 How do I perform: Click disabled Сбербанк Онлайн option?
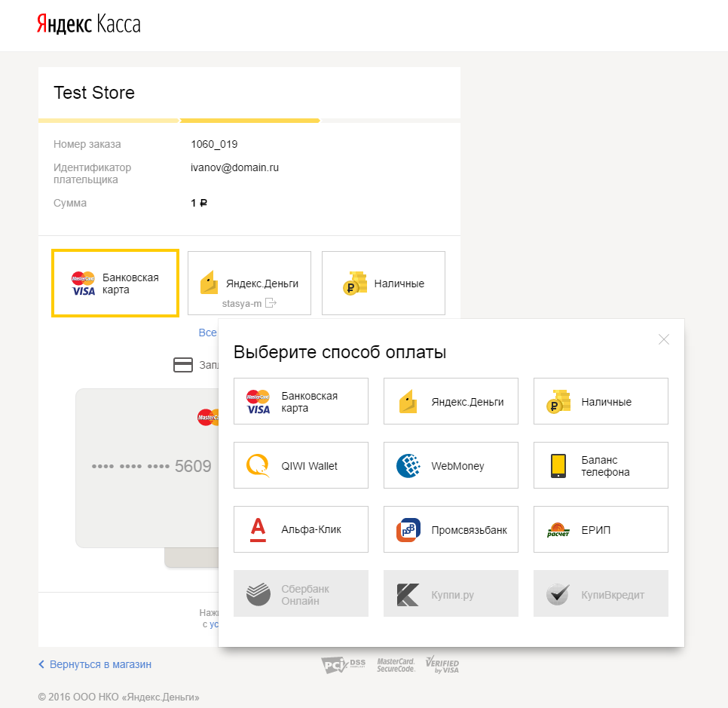[301, 593]
